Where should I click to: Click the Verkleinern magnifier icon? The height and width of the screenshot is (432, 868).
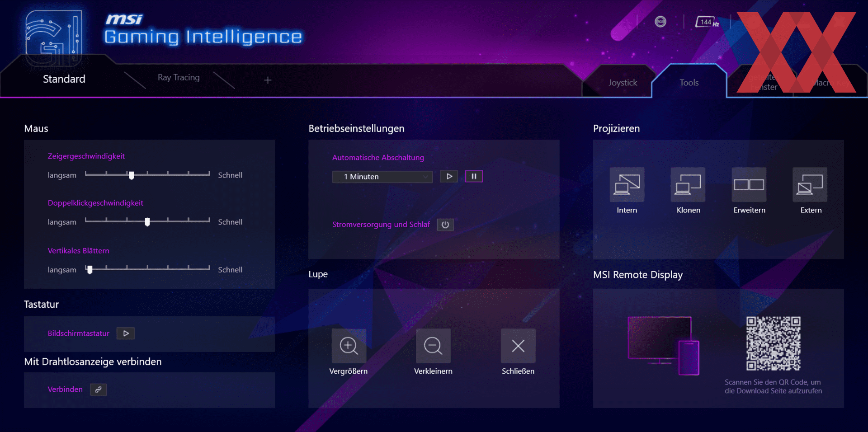tap(433, 346)
